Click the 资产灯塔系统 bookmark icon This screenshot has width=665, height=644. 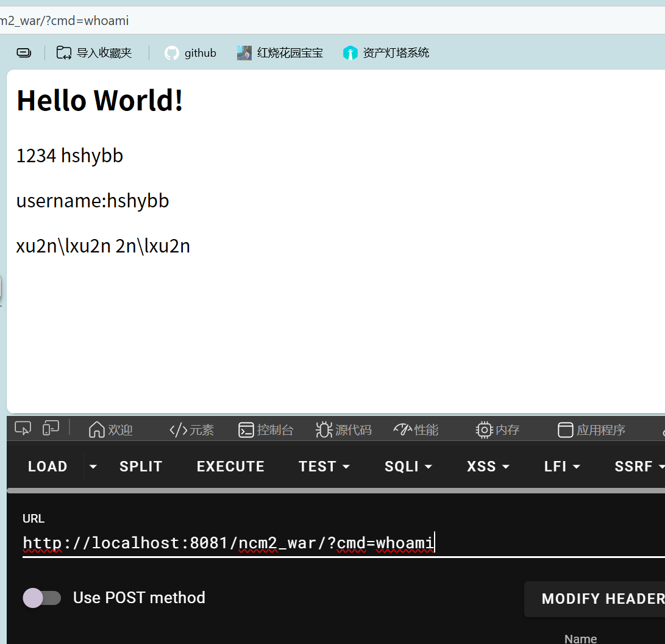pos(350,53)
